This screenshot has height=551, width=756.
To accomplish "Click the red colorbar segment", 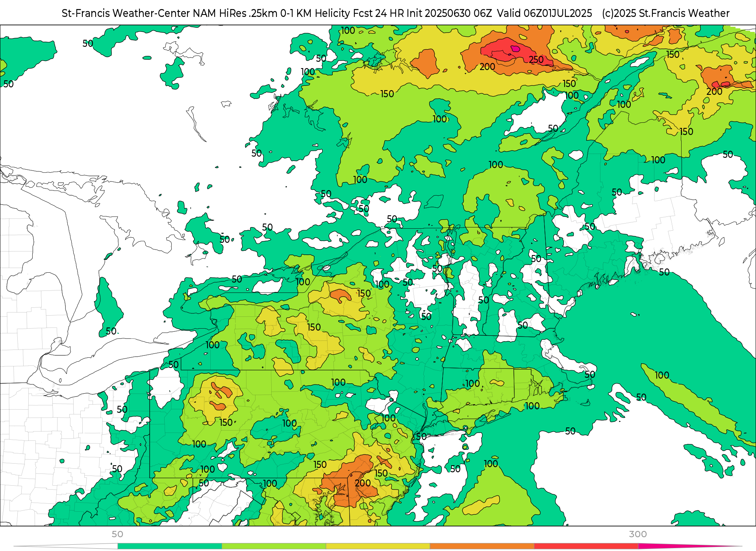I will (586, 546).
